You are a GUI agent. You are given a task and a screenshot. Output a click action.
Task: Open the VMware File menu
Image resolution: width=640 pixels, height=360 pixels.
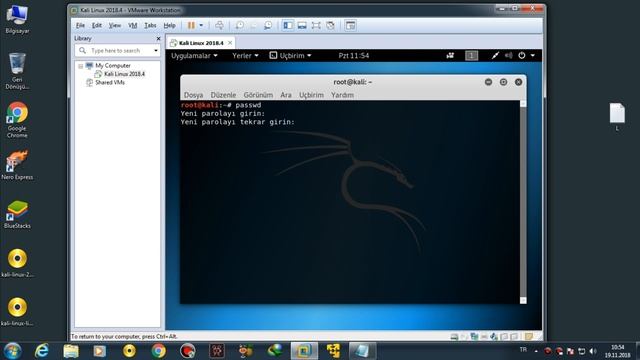[x=80, y=25]
